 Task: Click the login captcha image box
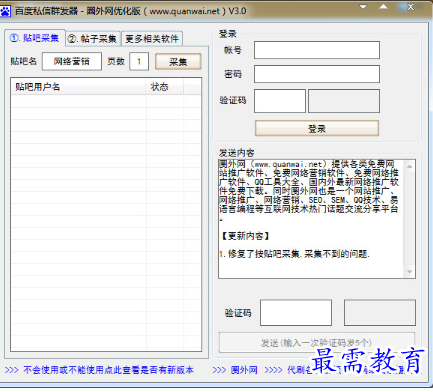344,101
